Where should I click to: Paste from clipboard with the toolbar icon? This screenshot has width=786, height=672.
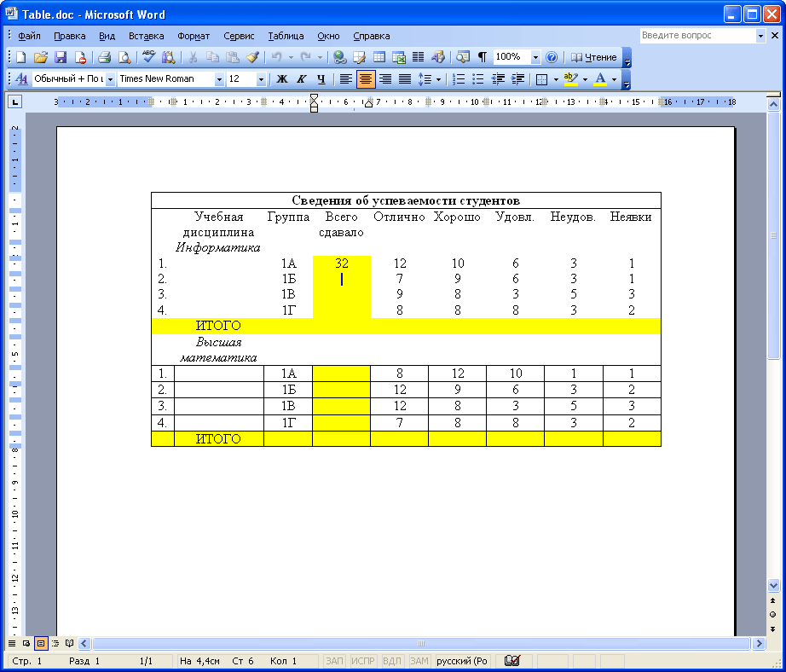click(x=232, y=57)
